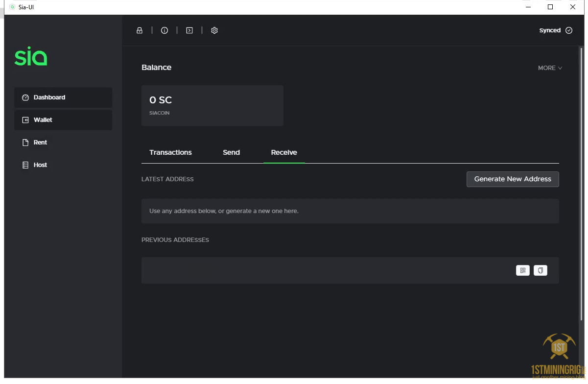Open the Rent section
Image resolution: width=588 pixels, height=384 pixels.
pyautogui.click(x=63, y=143)
